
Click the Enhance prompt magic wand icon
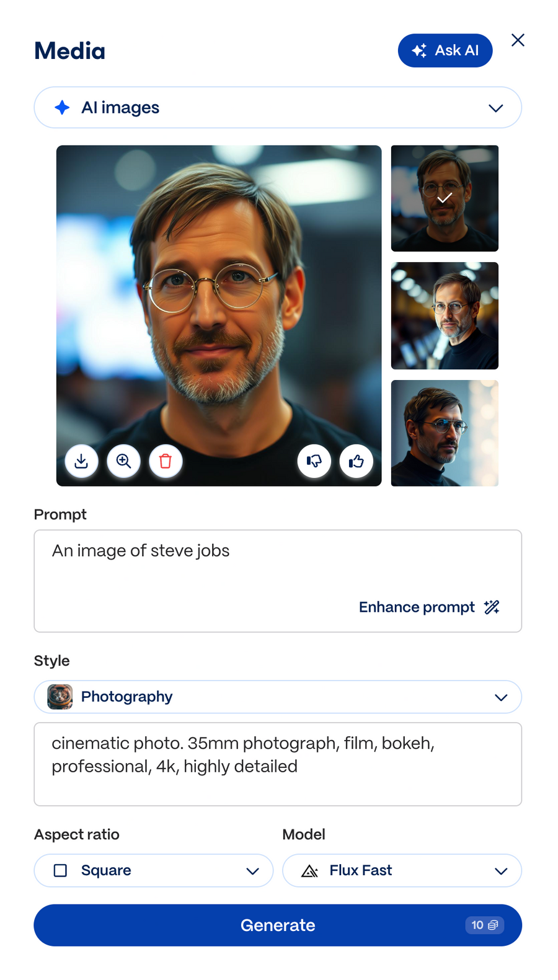[x=491, y=607]
